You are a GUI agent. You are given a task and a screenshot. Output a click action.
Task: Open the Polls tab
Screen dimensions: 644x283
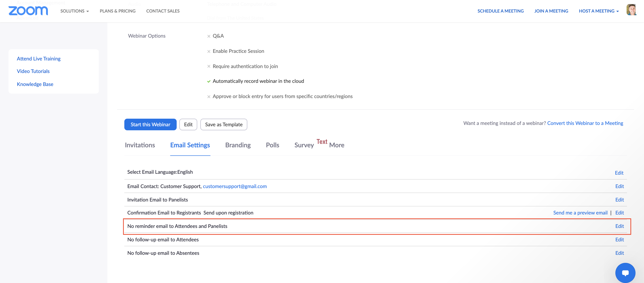(272, 145)
